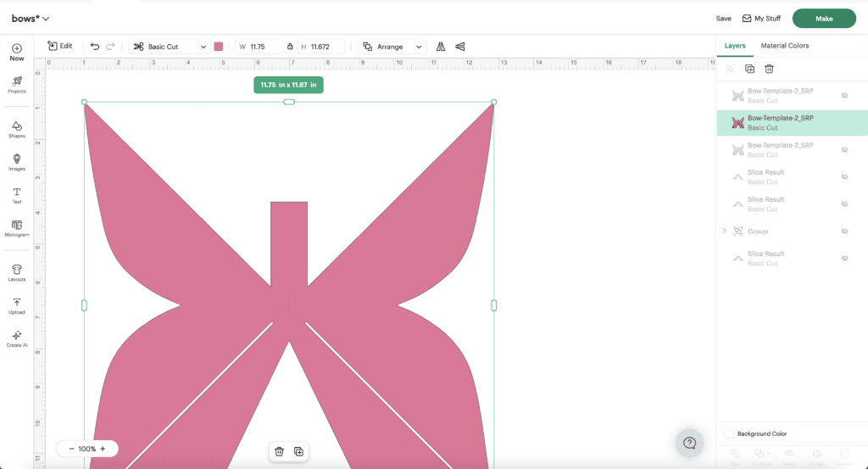
Task: Click the green Make button
Action: pos(823,18)
